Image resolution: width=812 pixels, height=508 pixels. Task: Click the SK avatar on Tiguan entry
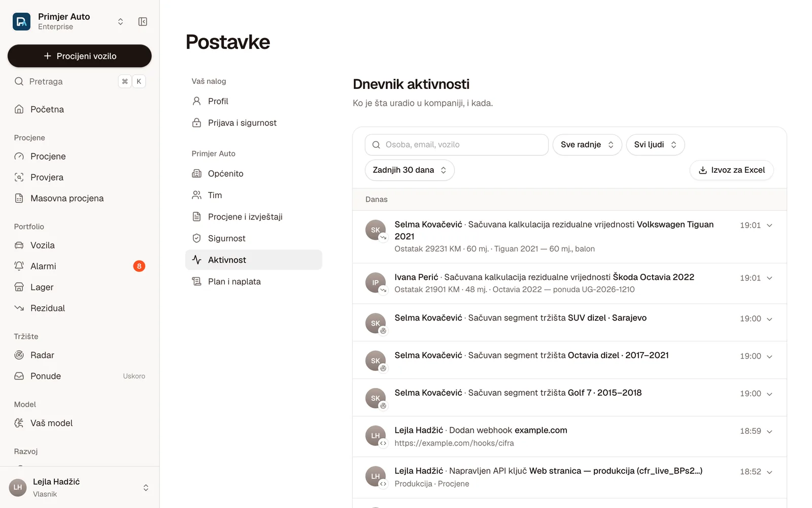(x=376, y=230)
